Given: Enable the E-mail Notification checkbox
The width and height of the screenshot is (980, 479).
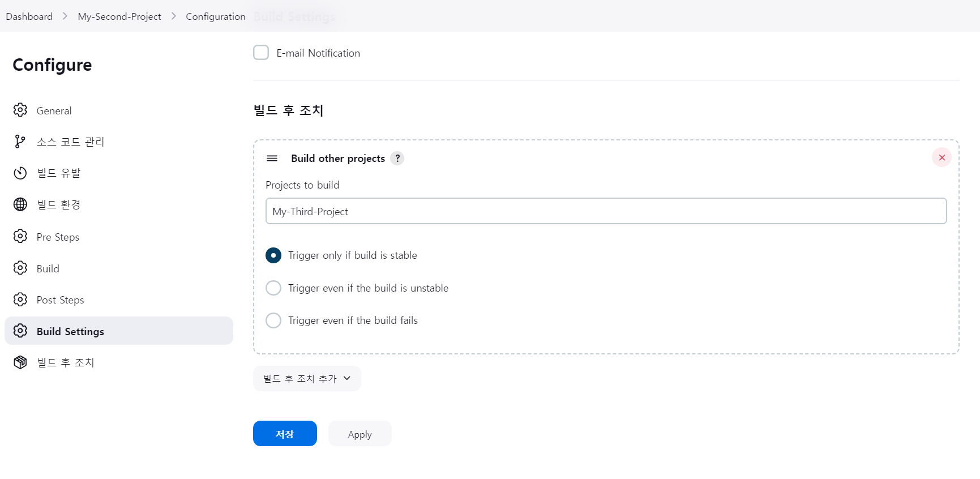Looking at the screenshot, I should (261, 53).
